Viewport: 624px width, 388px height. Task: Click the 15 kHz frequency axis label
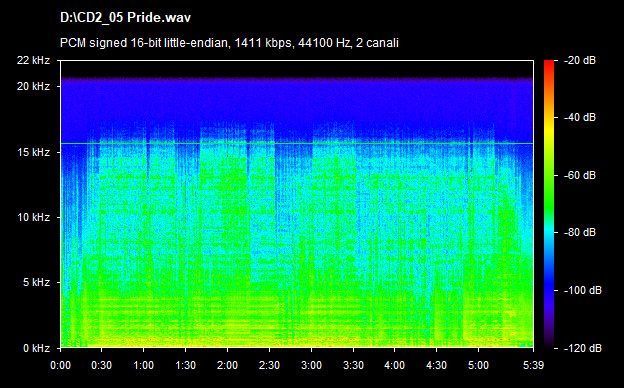coord(33,152)
